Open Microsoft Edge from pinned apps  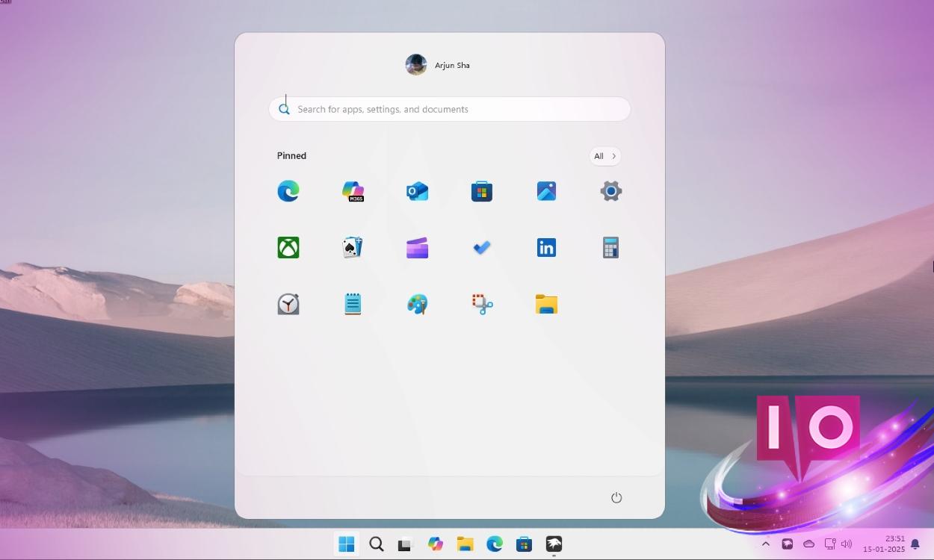click(x=288, y=191)
